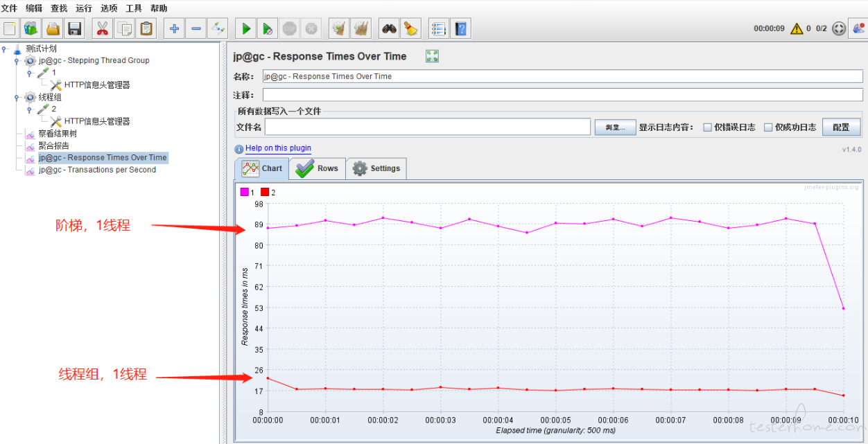Collapse the 测试计划 root node
Screen dimensions: 868x444
tap(5, 48)
